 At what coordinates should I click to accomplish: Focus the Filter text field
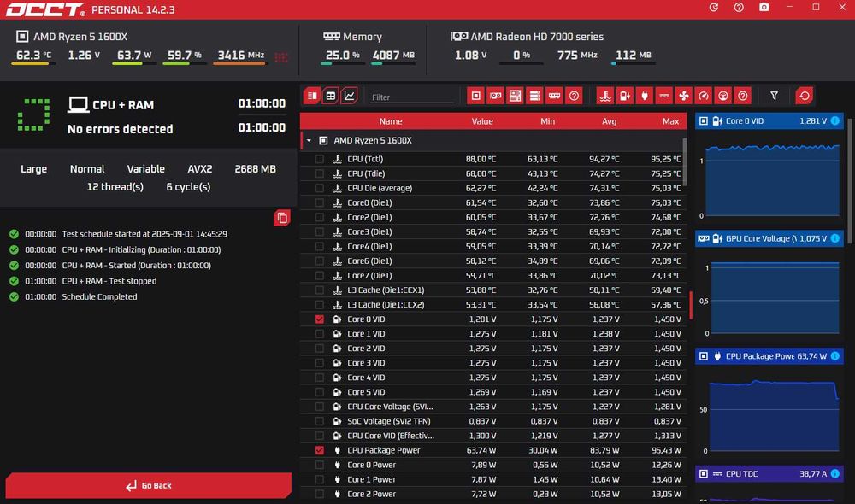pos(411,97)
